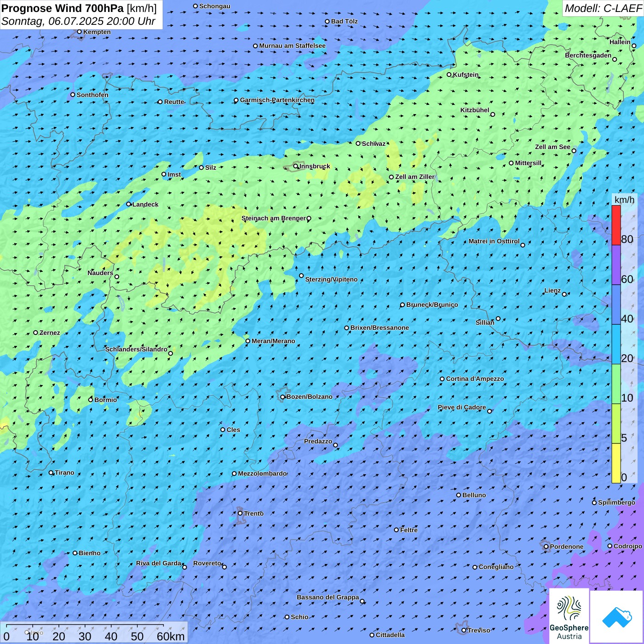Click the Nauders location dot
This screenshot has width=644, height=644.
coord(117,277)
